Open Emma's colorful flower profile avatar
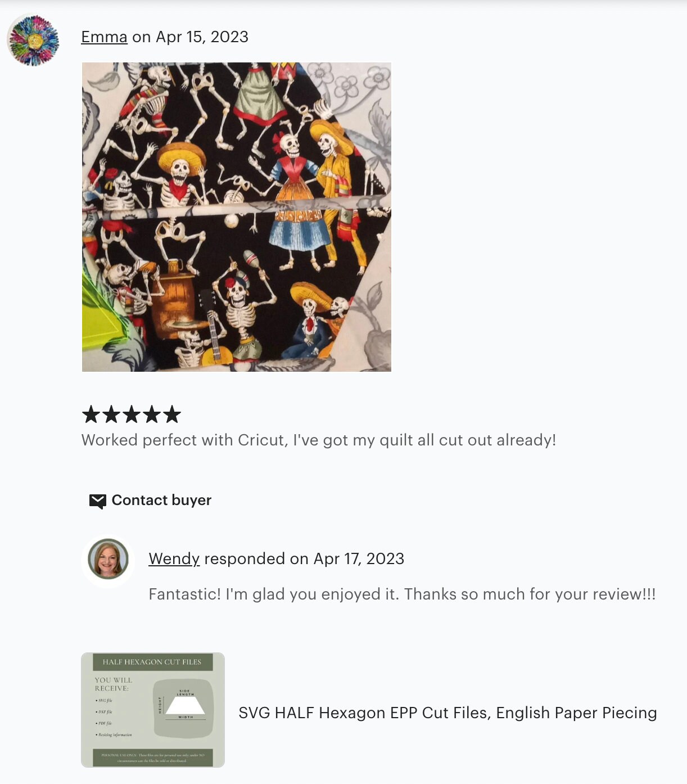This screenshot has height=784, width=687. coord(33,40)
